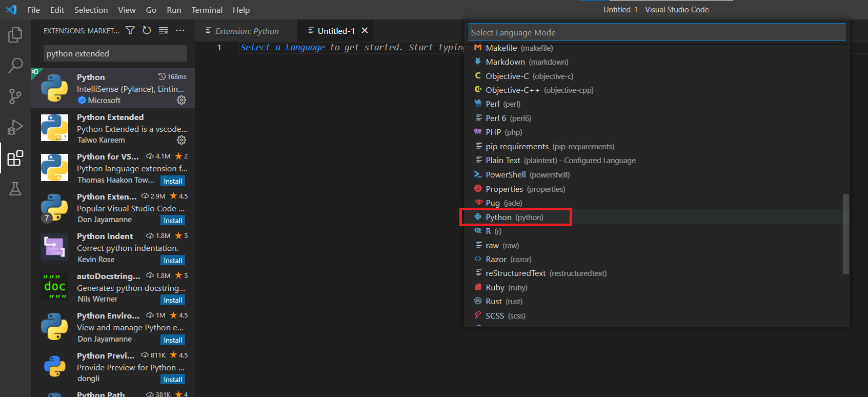Open the Selection menu
This screenshot has height=397, width=868.
tap(91, 10)
